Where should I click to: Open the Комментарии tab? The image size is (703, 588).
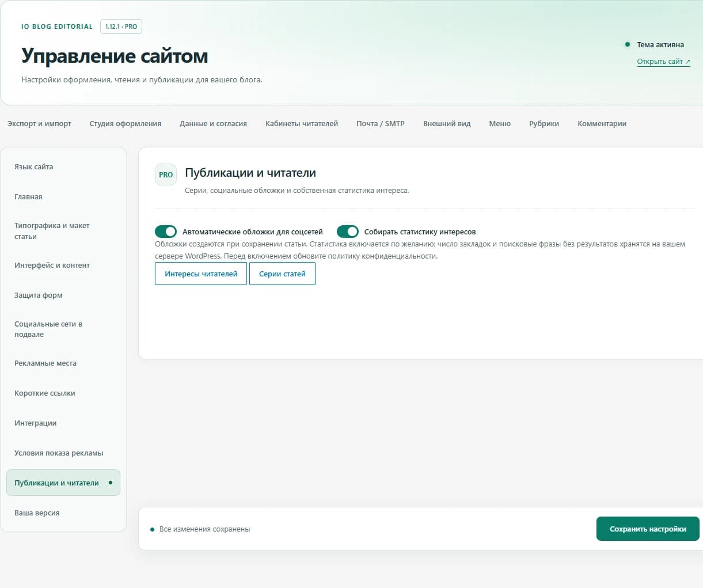(x=602, y=123)
